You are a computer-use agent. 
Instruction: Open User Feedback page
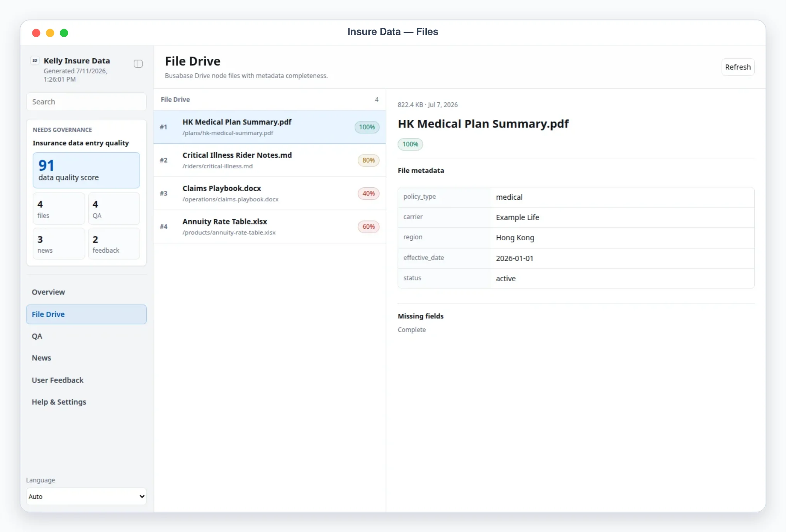click(86, 380)
